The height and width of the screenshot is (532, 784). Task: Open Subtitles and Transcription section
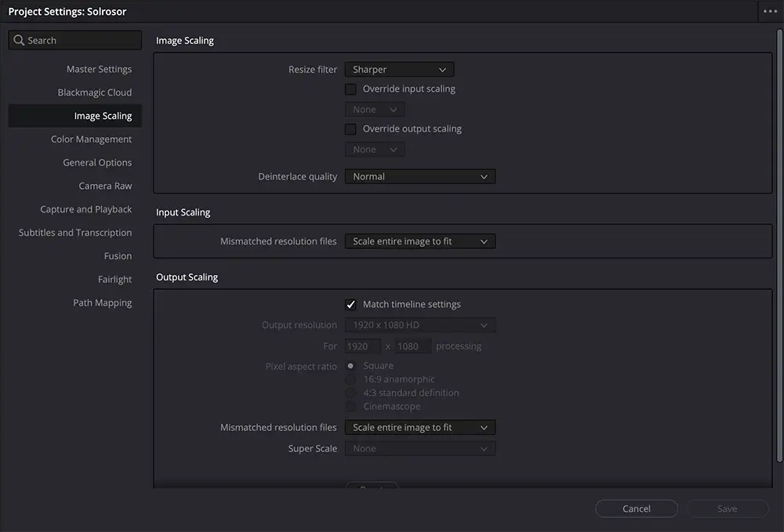click(75, 233)
